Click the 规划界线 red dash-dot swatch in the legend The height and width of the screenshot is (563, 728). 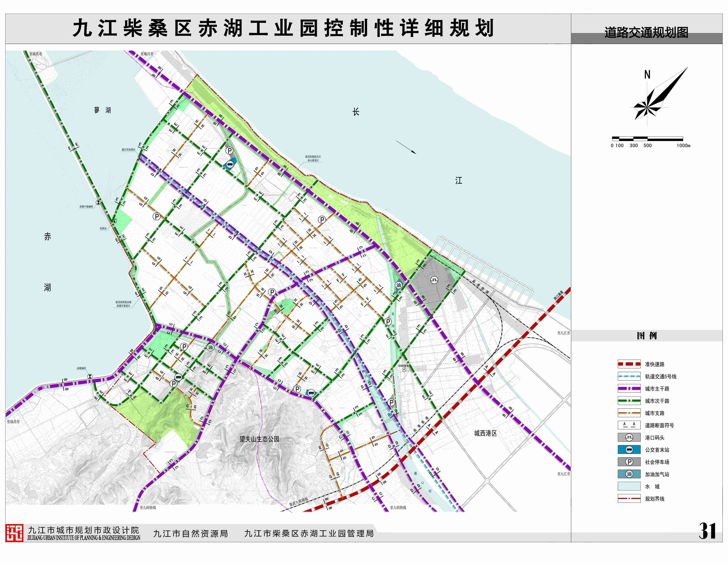629,499
